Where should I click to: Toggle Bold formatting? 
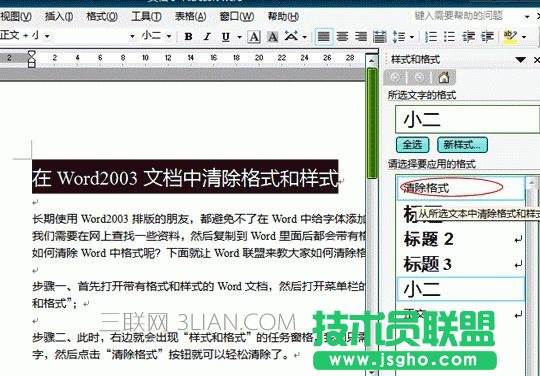pyautogui.click(x=188, y=36)
